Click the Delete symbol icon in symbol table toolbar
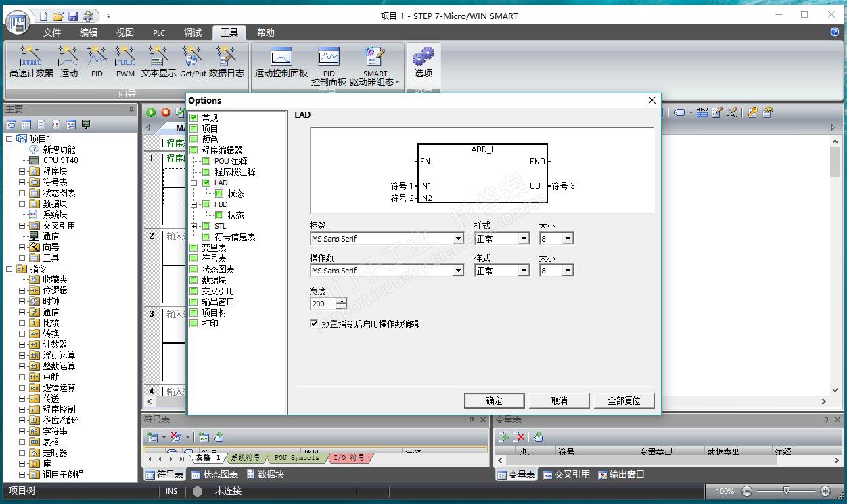Viewport: 847px width, 504px height. click(177, 437)
